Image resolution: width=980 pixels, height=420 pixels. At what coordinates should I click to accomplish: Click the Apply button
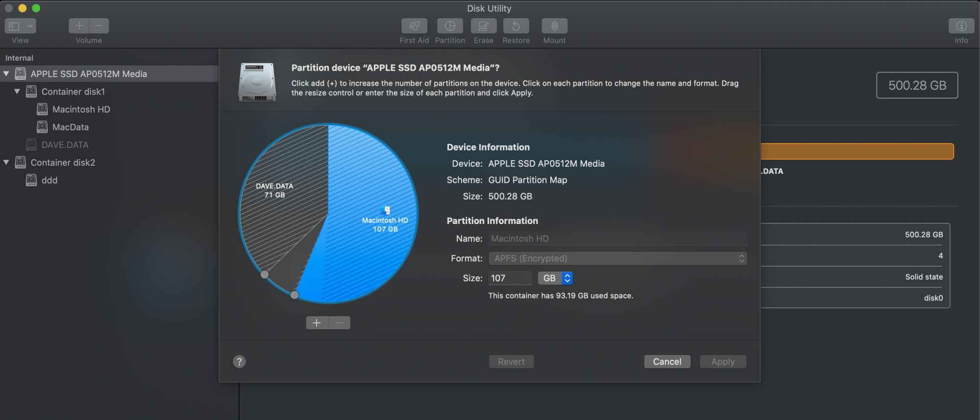coord(723,362)
